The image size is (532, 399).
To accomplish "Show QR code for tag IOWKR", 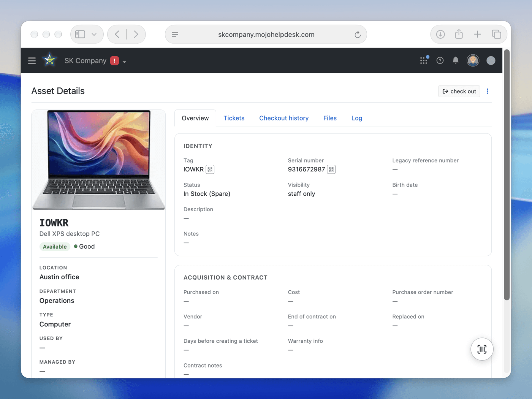I will pos(210,169).
